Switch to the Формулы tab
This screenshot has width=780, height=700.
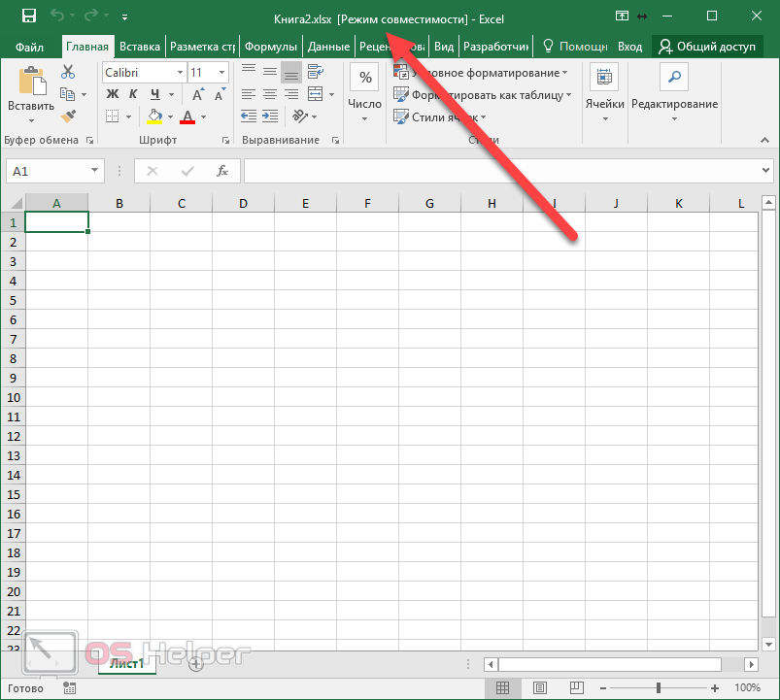(271, 47)
